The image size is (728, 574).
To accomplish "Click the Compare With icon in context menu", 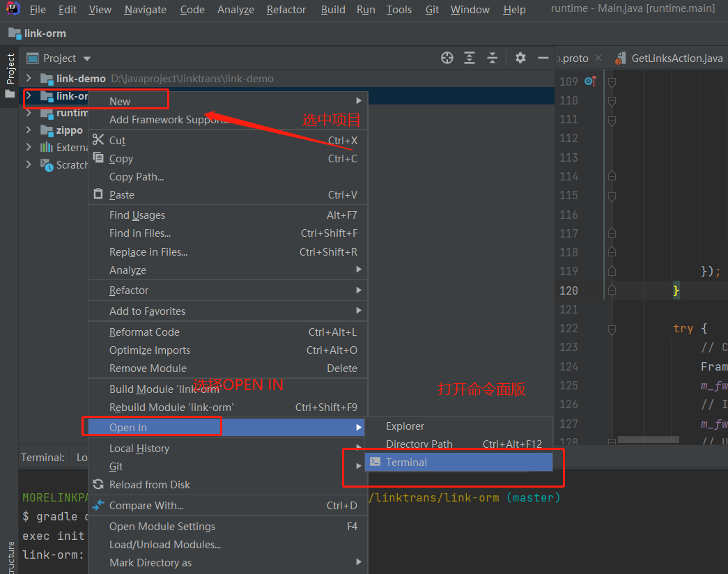I will 98,505.
